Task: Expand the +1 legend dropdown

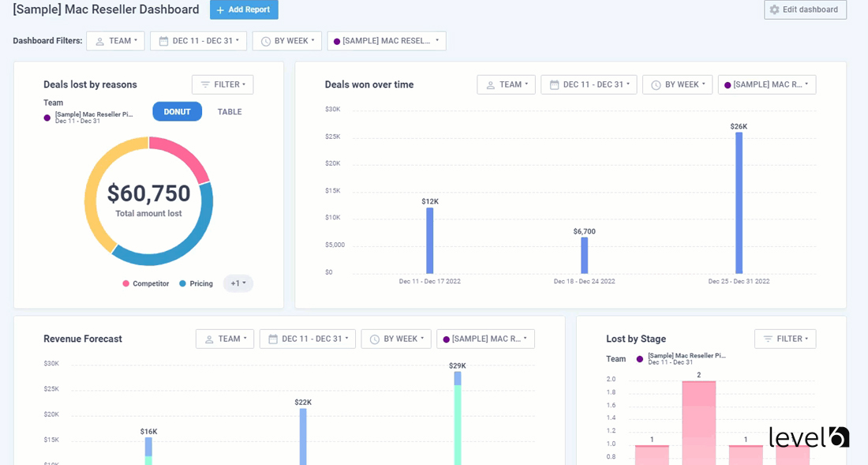Action: pos(238,283)
